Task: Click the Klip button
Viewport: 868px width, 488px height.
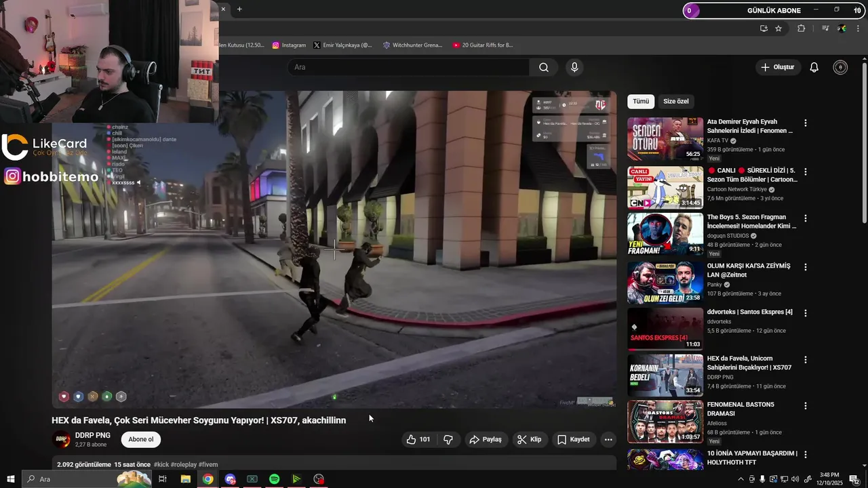Action: [530, 439]
